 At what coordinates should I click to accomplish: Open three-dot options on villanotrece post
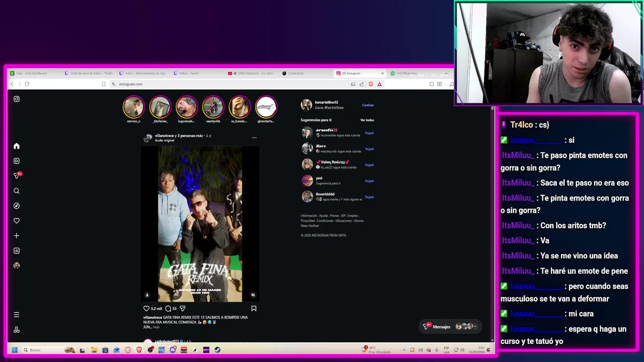point(254,137)
